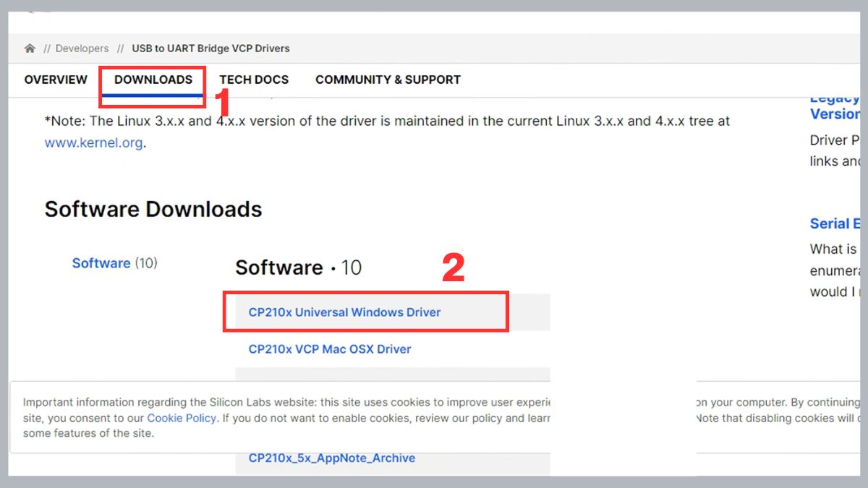Viewport: 868px width, 488px height.
Task: Open the CP210x_5x_AppNote_Archive link
Action: (x=332, y=458)
